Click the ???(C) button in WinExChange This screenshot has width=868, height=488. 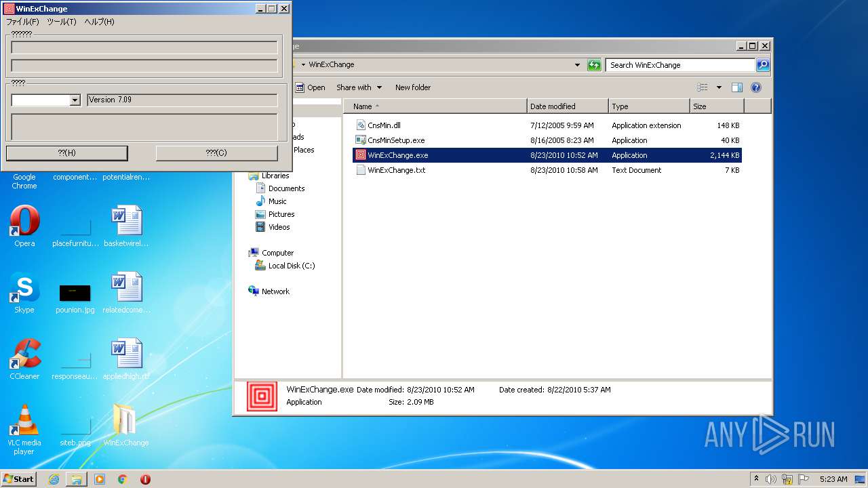(216, 153)
